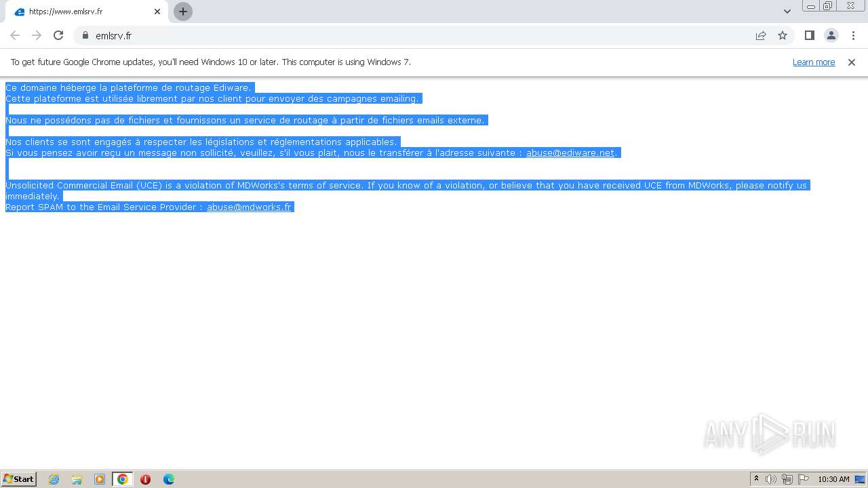Open the Windows Start menu

pos(19,479)
